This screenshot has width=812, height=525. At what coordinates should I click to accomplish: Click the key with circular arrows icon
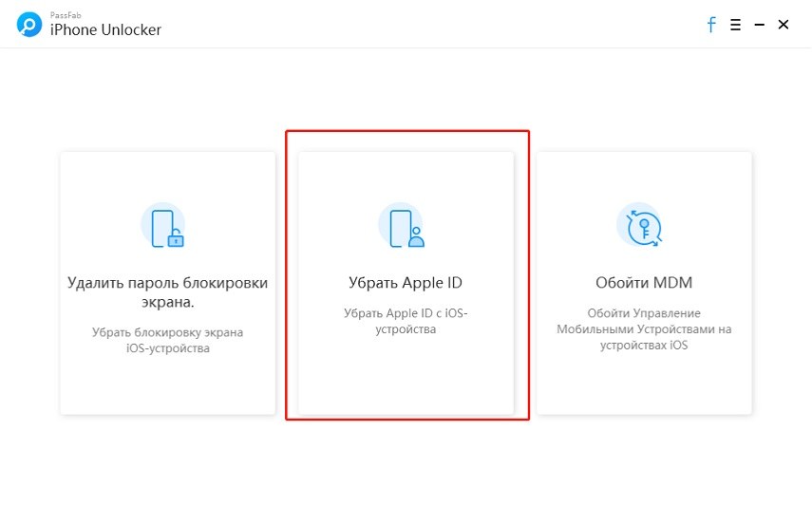640,226
